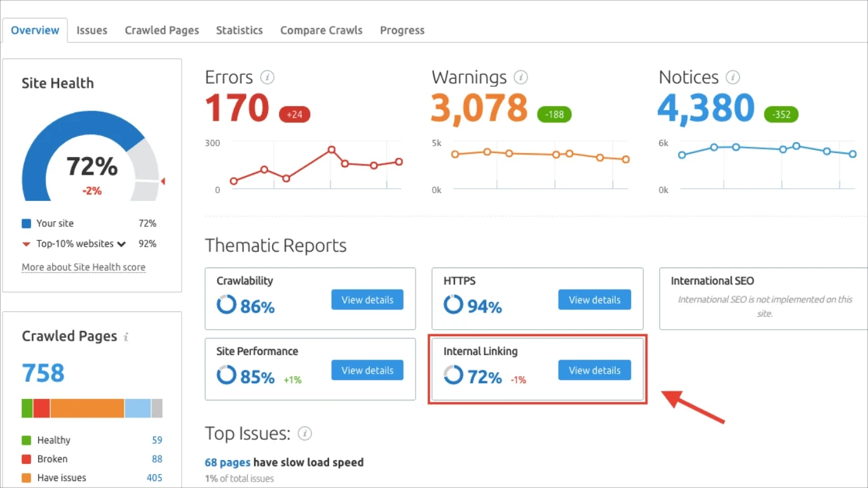
Task: Click the Warnings info icon
Action: pyautogui.click(x=520, y=78)
